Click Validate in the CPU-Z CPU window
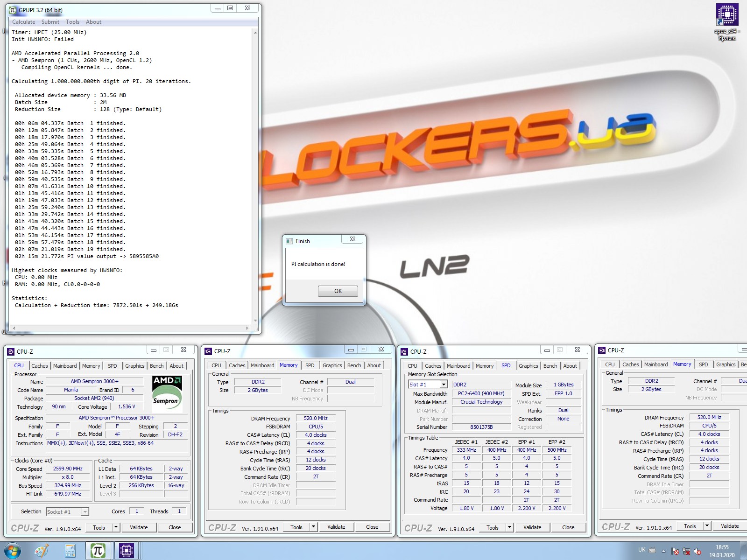This screenshot has width=747, height=560. [139, 527]
